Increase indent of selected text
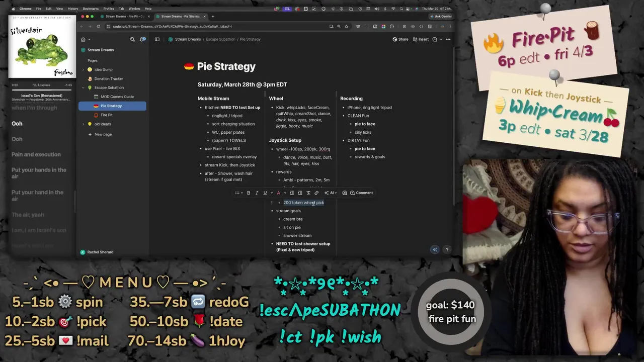Image resolution: width=644 pixels, height=362 pixels. tap(300, 193)
